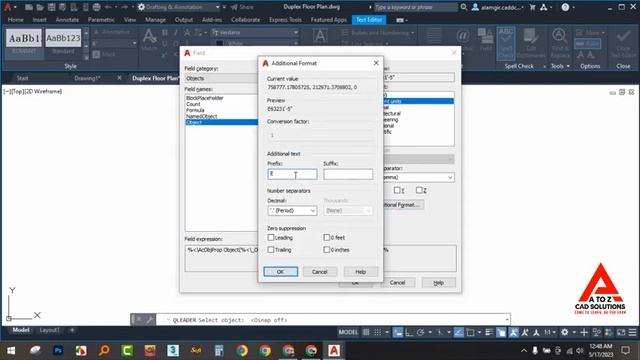Open the Autodesk App Store cart icon

pos(532,7)
